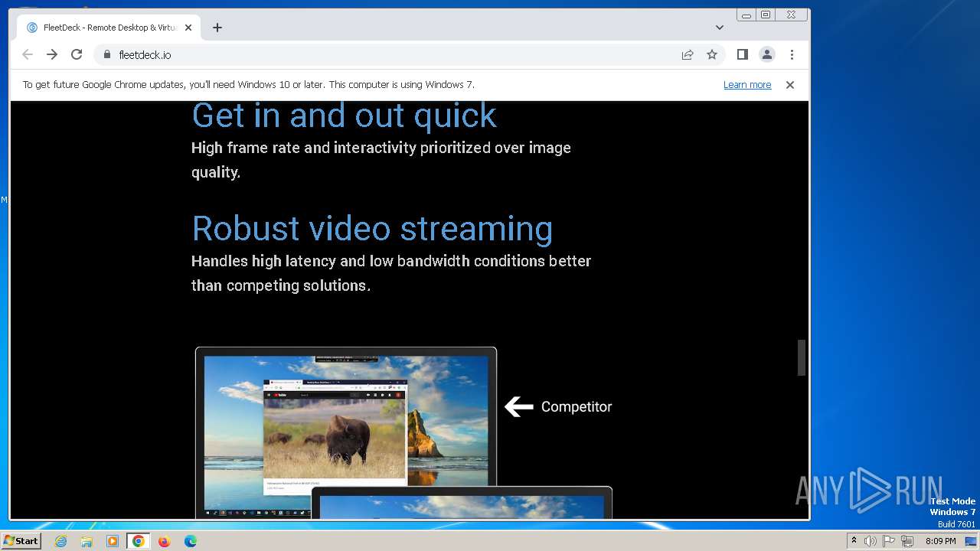Open a new tab with plus button
Image resolution: width=980 pixels, height=551 pixels.
(x=217, y=28)
